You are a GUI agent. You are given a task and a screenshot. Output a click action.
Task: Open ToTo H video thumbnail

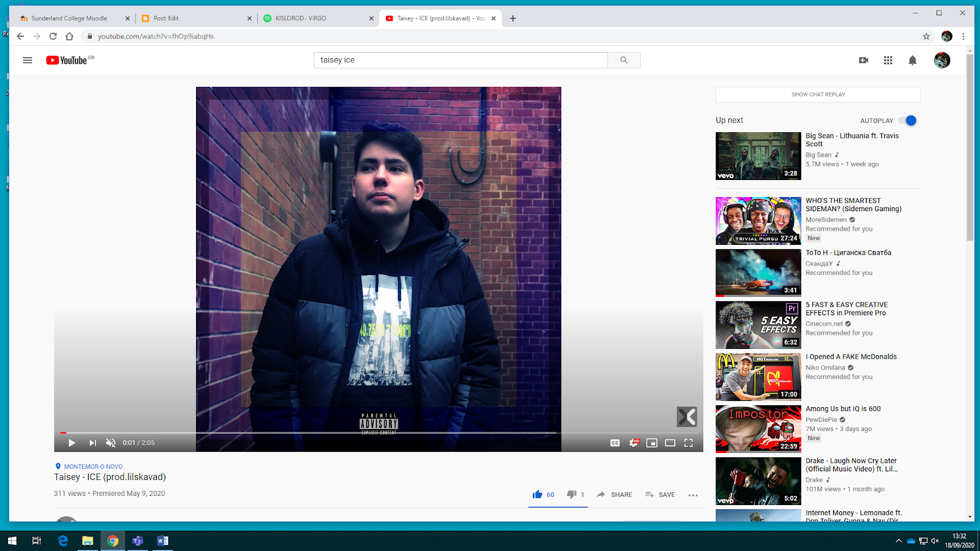(x=758, y=273)
